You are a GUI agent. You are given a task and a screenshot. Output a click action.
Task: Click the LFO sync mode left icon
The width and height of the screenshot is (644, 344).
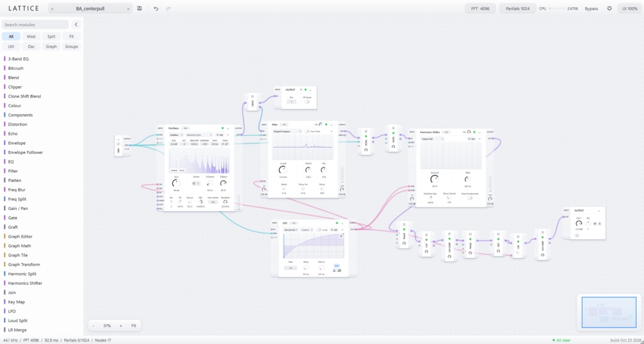[335, 270]
